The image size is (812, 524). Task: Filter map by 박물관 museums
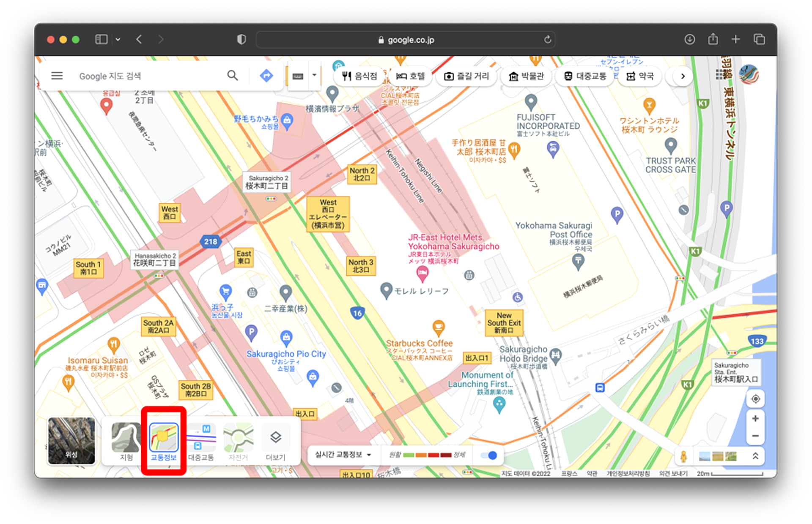pos(526,76)
